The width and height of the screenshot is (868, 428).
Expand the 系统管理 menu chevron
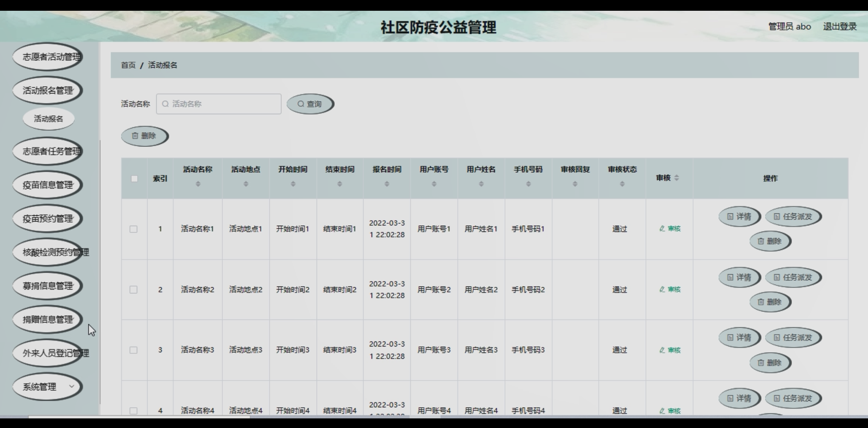pyautogui.click(x=71, y=386)
